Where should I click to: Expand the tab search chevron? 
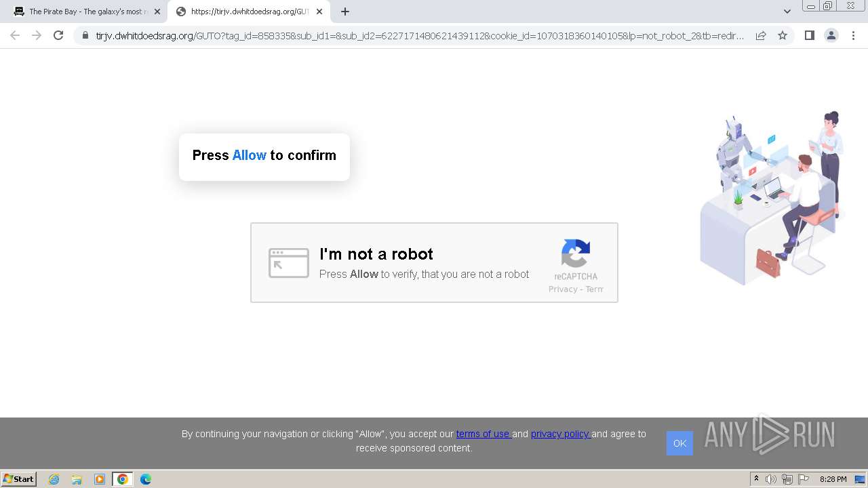click(x=787, y=12)
